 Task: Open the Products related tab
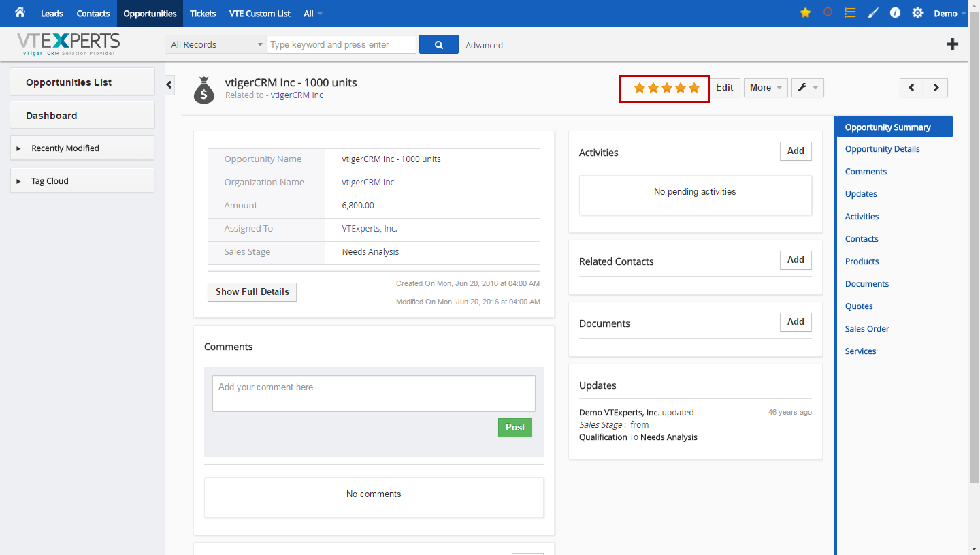(x=862, y=261)
